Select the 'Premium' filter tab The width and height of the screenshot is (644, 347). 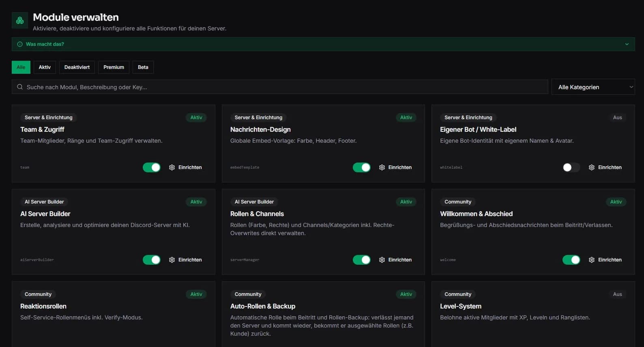pyautogui.click(x=114, y=67)
